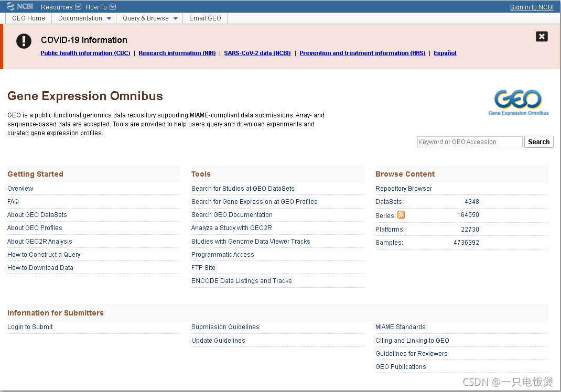This screenshot has height=392, width=561.
Task: Open MIAME Standards link
Action: (x=401, y=327)
